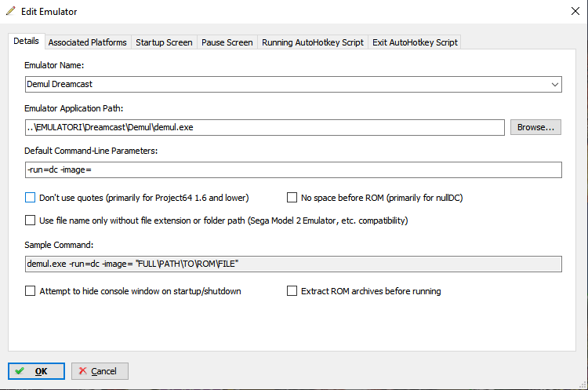Toggle Use file name only without extension
The width and height of the screenshot is (588, 390).
(30, 221)
